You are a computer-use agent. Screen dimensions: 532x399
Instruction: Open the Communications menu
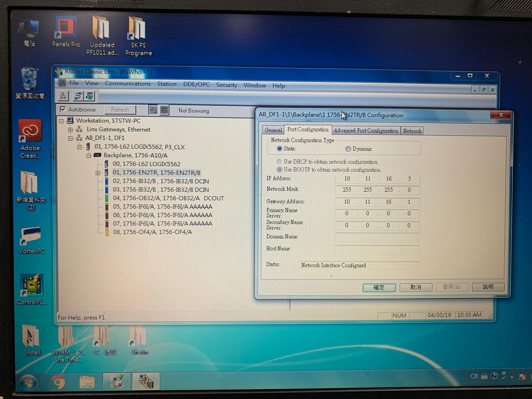pos(128,84)
